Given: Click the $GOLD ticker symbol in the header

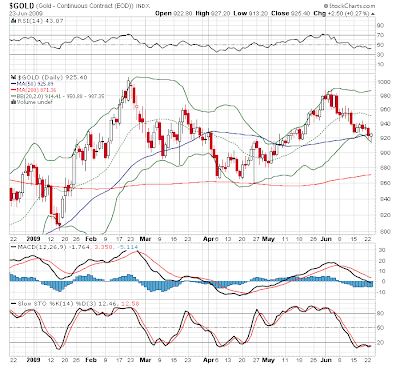Looking at the screenshot, I should pos(22,6).
